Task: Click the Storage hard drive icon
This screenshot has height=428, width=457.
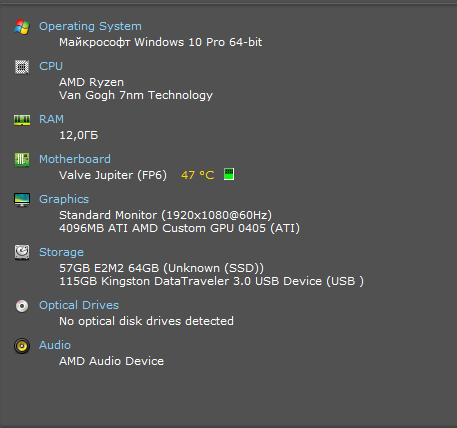Action: (22, 252)
